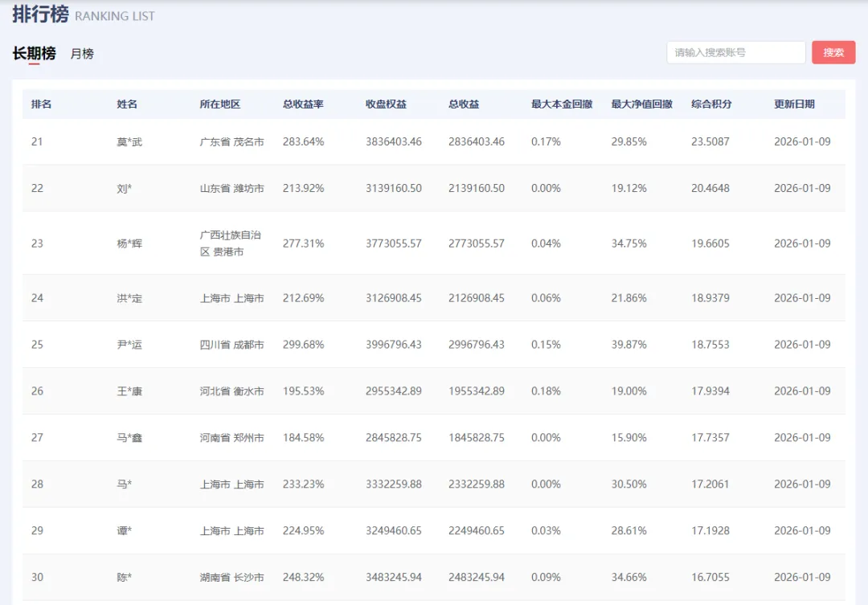Select the name 莫*武 in rank 21
Image resolution: width=868 pixels, height=605 pixels.
[129, 141]
